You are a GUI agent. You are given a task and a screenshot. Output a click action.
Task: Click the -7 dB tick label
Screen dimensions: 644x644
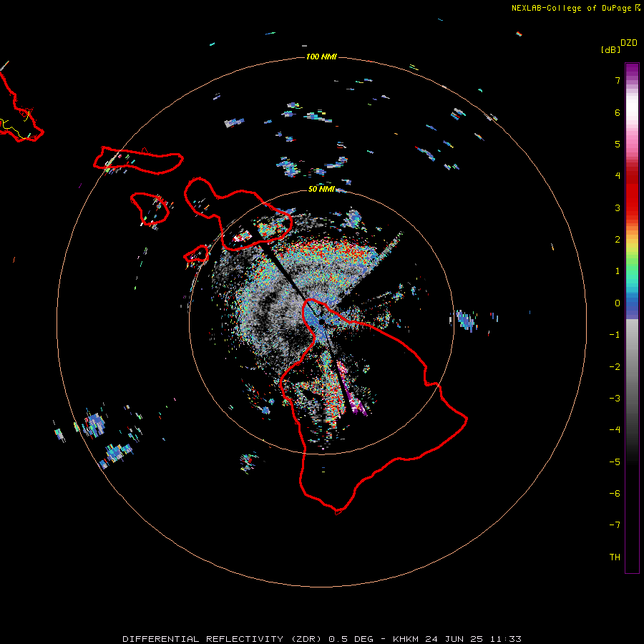pos(615,525)
